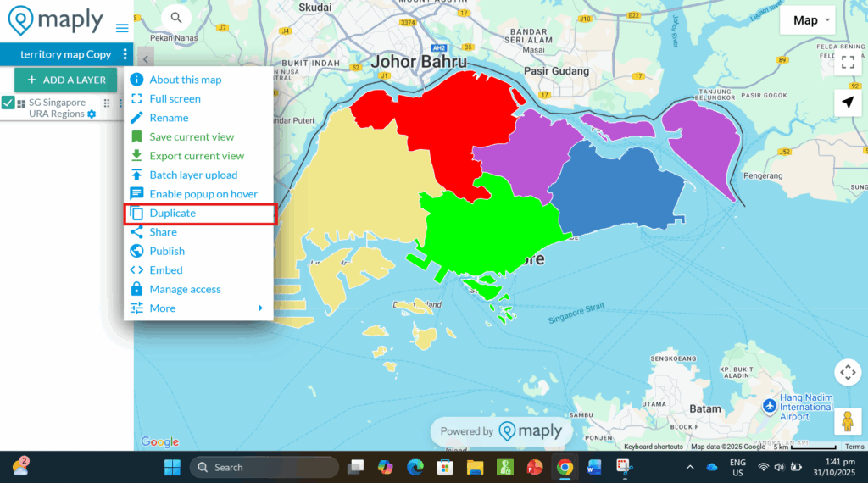Collapse the left sidebar panel
The width and height of the screenshot is (868, 483).
coord(145,58)
